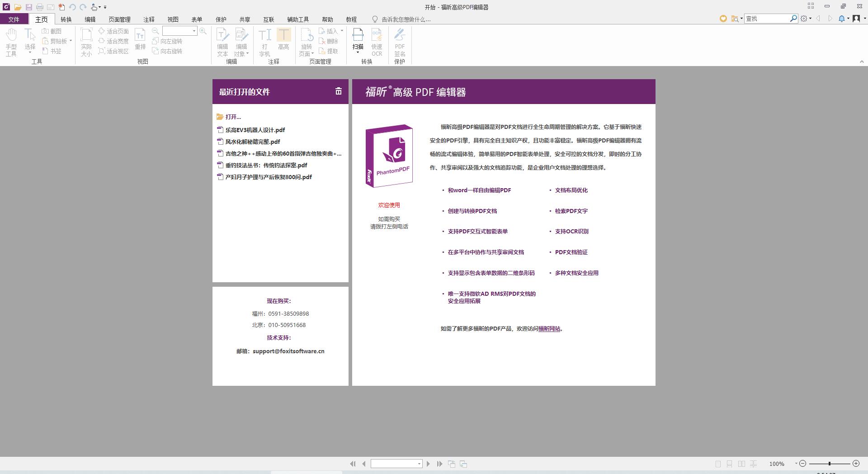Toggle the 高亮 highlight tool

[283, 39]
